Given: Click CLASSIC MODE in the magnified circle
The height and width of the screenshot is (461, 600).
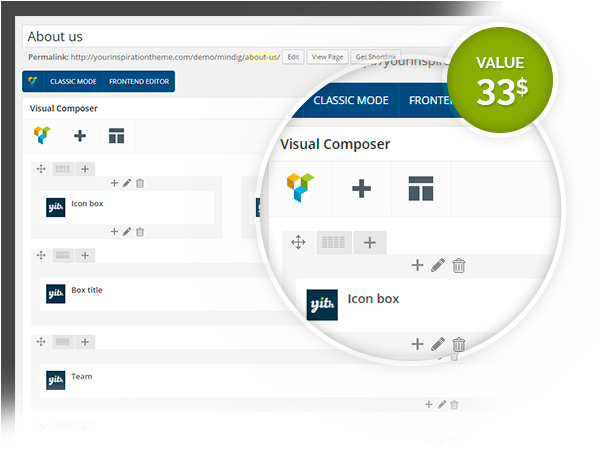Looking at the screenshot, I should click(x=351, y=100).
